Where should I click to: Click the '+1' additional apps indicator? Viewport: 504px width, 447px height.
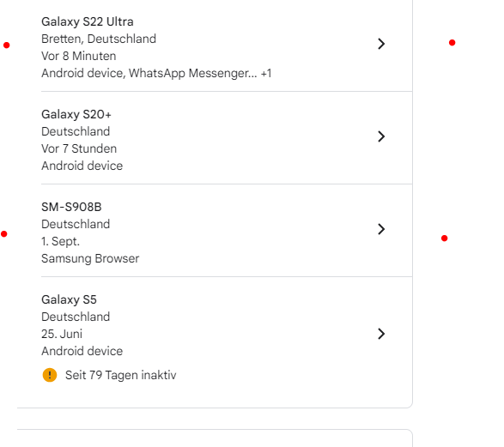click(266, 74)
